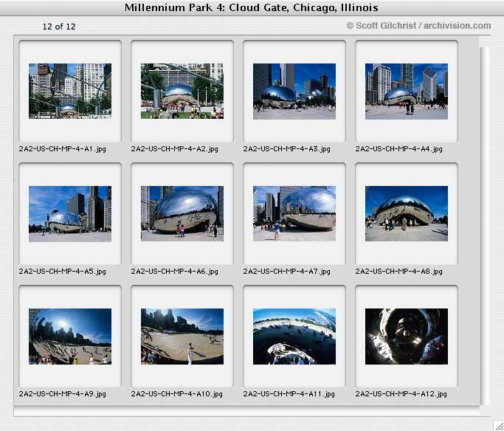
Task: Select the caption 2A2-US-CH-MP-4-A11.jpg
Action: point(289,393)
